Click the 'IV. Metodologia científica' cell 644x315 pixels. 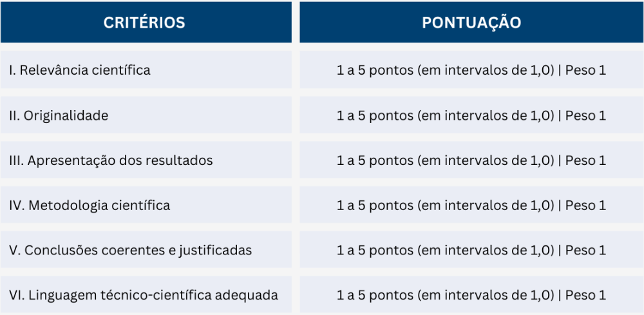(x=146, y=204)
